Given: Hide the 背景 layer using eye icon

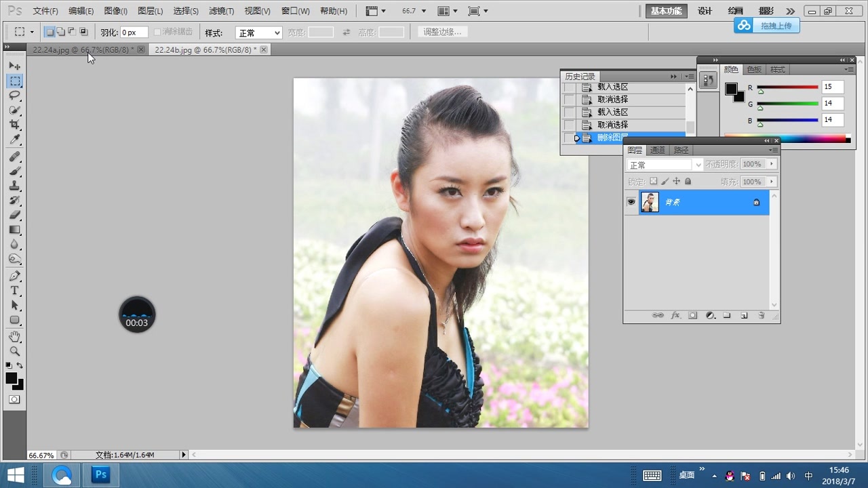Looking at the screenshot, I should (x=631, y=202).
